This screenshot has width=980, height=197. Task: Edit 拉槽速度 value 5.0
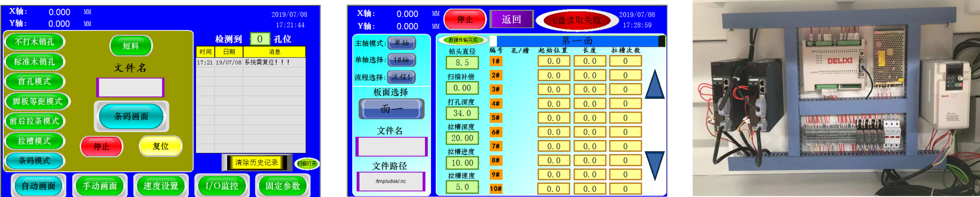pyautogui.click(x=462, y=187)
